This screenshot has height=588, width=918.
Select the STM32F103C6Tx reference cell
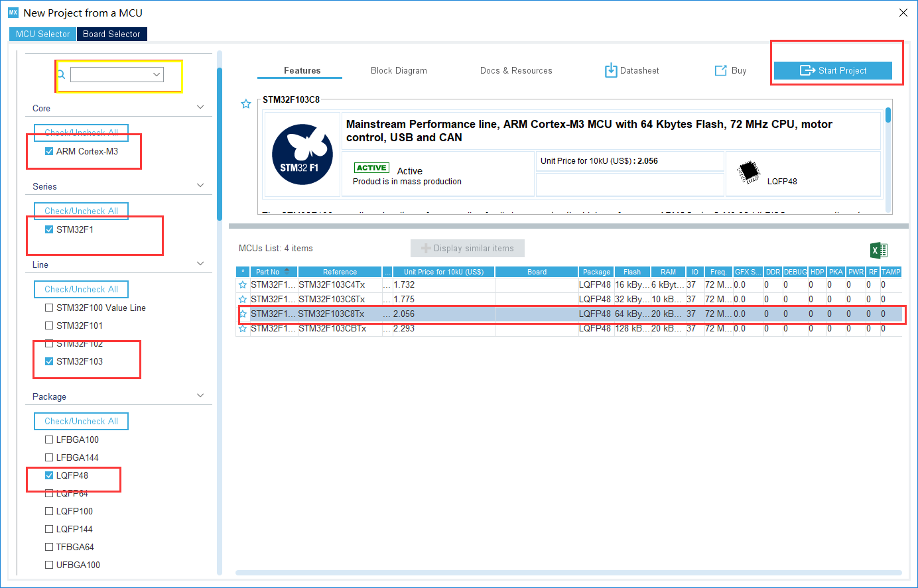340,300
